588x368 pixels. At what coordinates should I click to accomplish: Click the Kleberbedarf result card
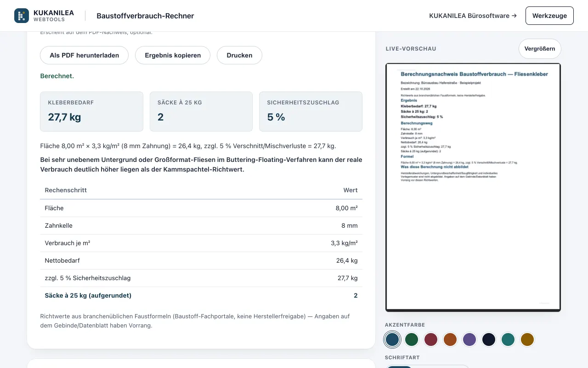tap(92, 111)
